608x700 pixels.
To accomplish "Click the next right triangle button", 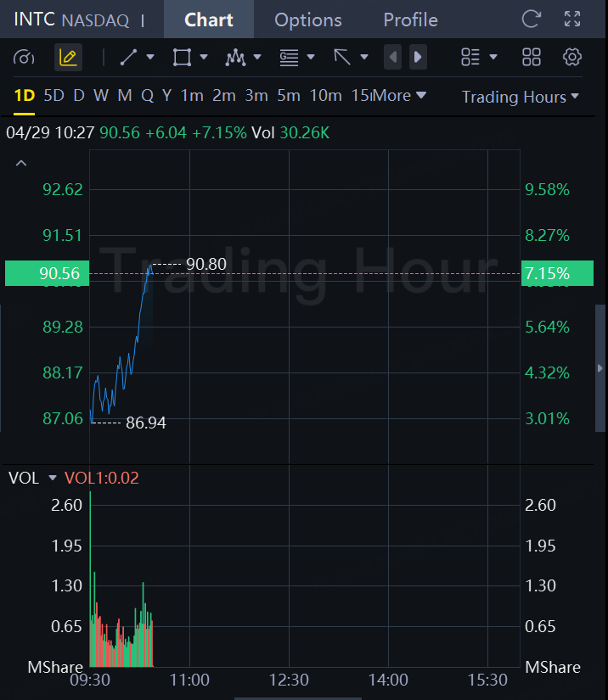I will click(418, 57).
